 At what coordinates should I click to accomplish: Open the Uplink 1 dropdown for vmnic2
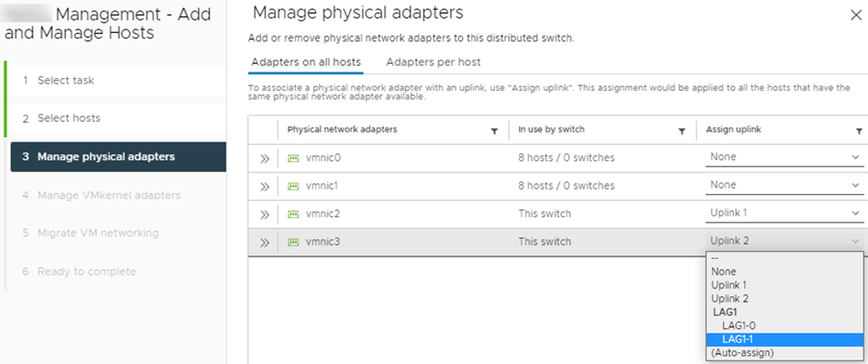click(x=784, y=214)
